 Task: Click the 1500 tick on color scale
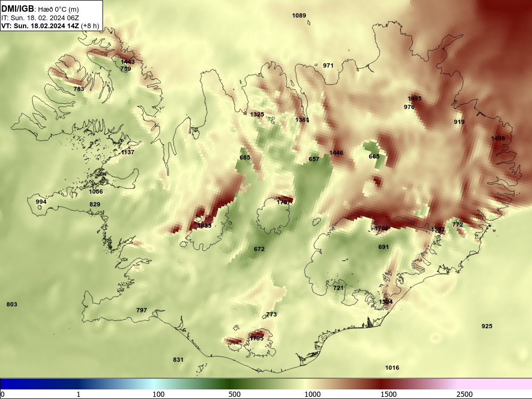click(x=388, y=394)
